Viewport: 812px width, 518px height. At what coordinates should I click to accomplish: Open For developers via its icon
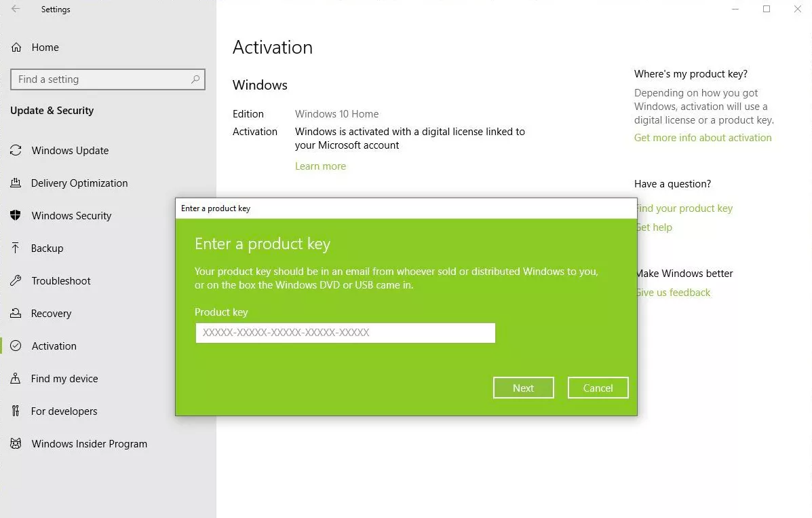[16, 411]
